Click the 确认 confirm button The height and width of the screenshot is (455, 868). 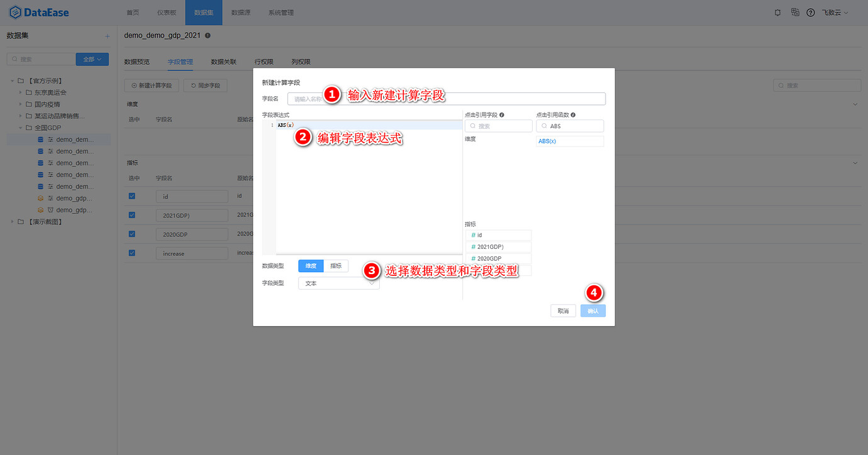[593, 310]
